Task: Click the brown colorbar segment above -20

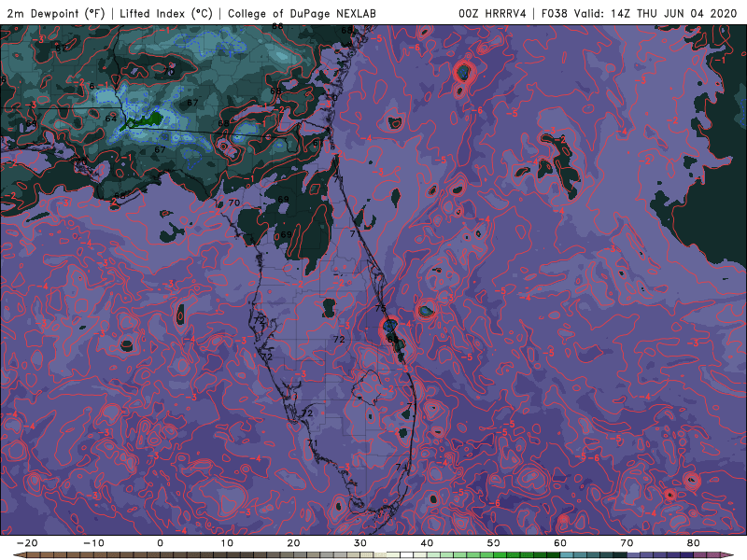Action: (34, 555)
